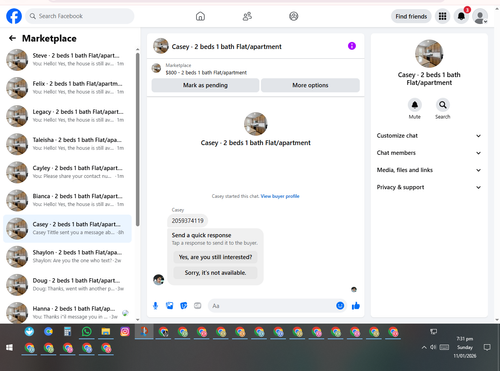Click the large listing photo in right panel
500x371 pixels.
click(x=429, y=54)
